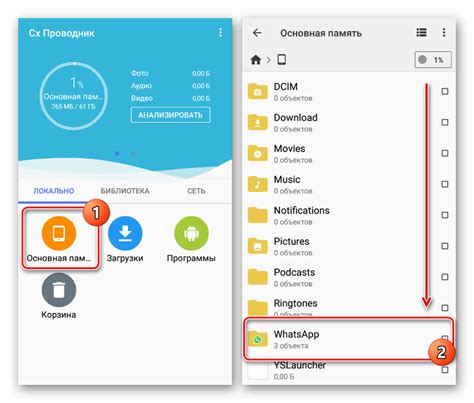Open three-dot menu in Основная память header
This screenshot has width=474, height=403.
coord(444,32)
